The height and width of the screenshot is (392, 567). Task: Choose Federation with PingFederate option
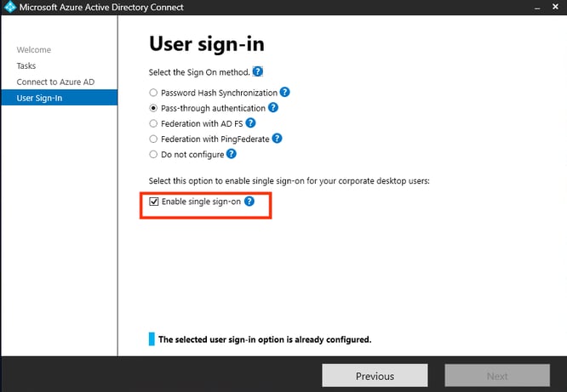153,139
